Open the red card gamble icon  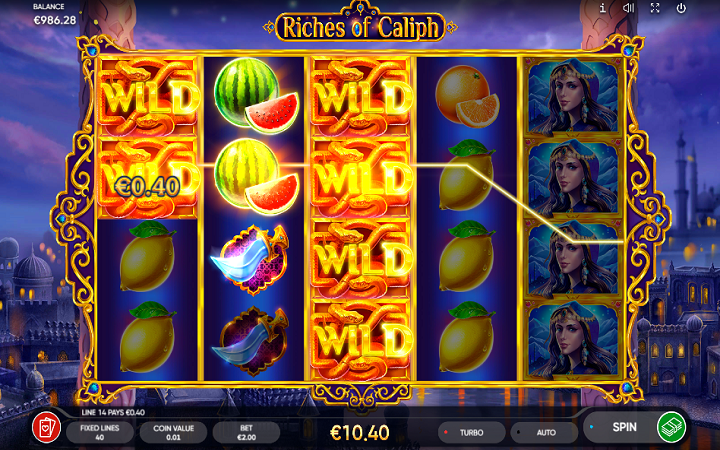point(46,428)
